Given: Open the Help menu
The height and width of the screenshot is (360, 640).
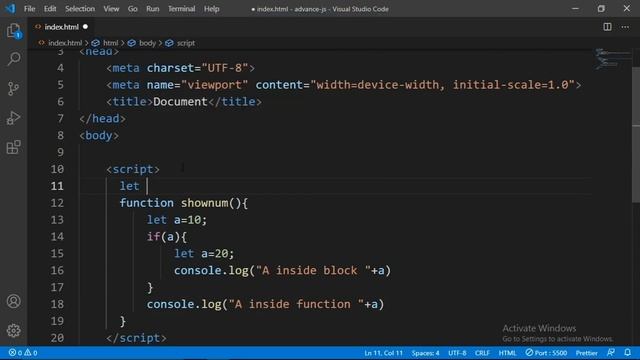Looking at the screenshot, I should coord(211,9).
